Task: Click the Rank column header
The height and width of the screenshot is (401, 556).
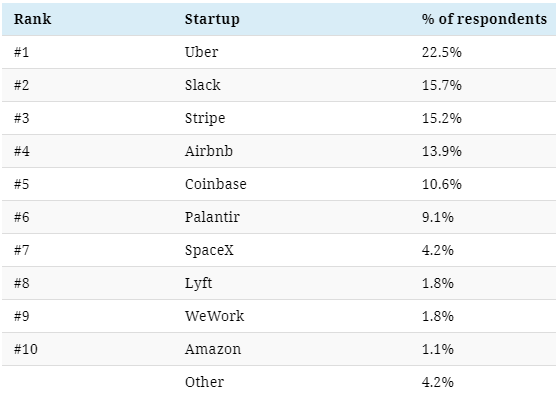Action: (x=33, y=19)
